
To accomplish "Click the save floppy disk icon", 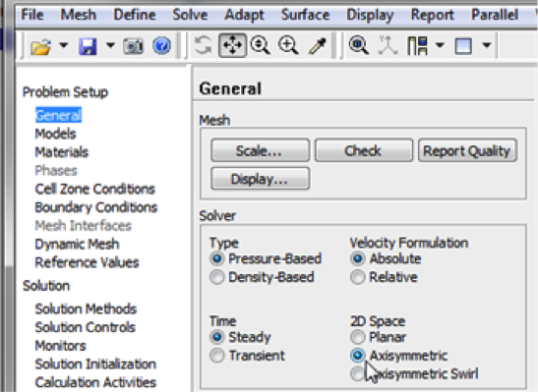I will click(x=88, y=46).
